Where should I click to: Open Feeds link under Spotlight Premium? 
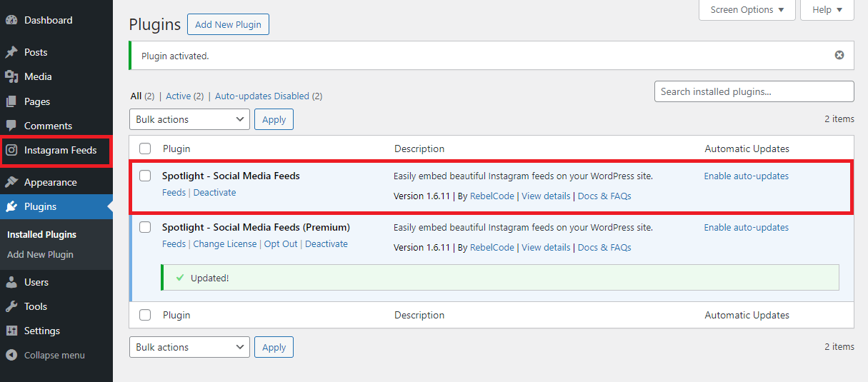coord(174,244)
